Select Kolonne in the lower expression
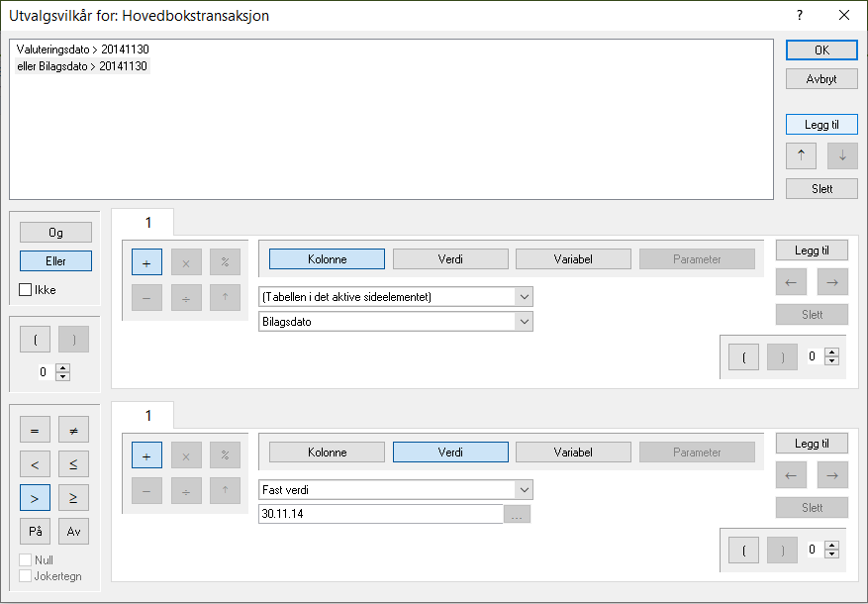The height and width of the screenshot is (604, 868). click(327, 453)
